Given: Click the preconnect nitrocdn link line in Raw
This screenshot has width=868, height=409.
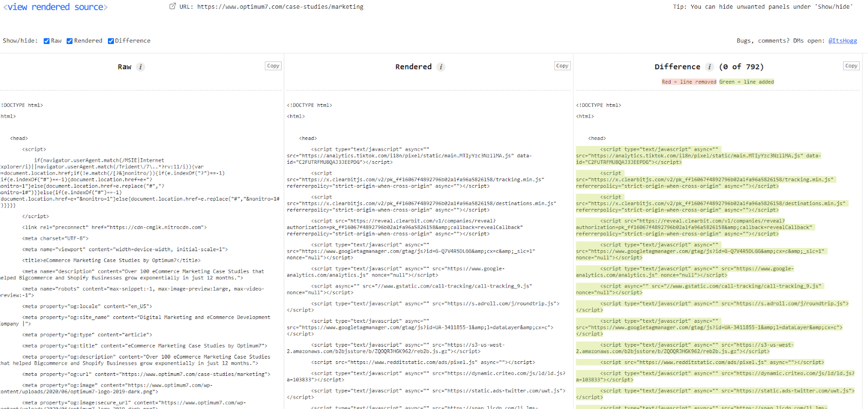Looking at the screenshot, I should click(114, 227).
